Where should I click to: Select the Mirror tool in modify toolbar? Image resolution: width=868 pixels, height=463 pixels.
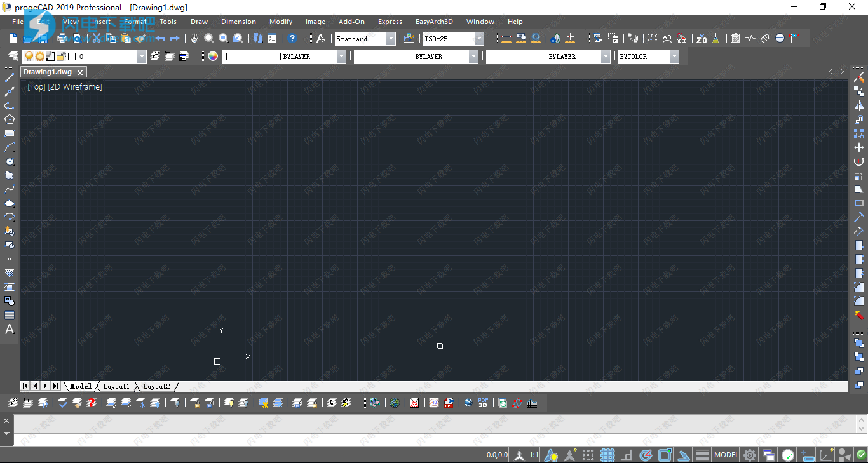859,105
